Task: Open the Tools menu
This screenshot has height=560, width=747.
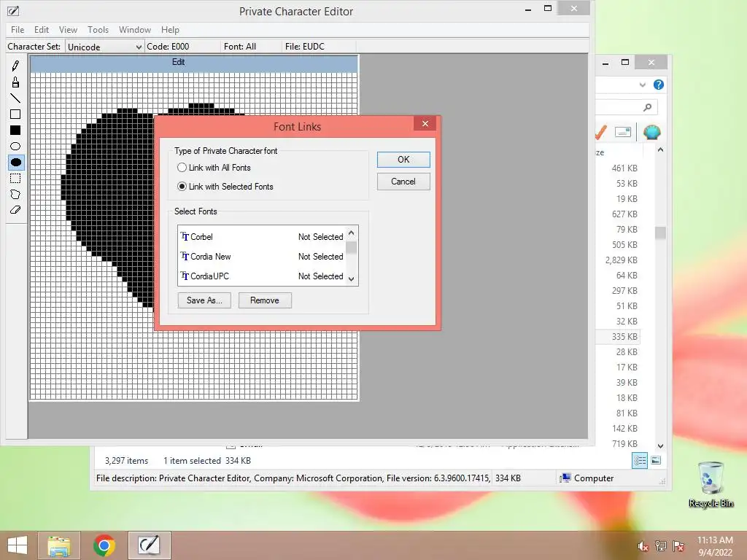Action: coord(98,29)
